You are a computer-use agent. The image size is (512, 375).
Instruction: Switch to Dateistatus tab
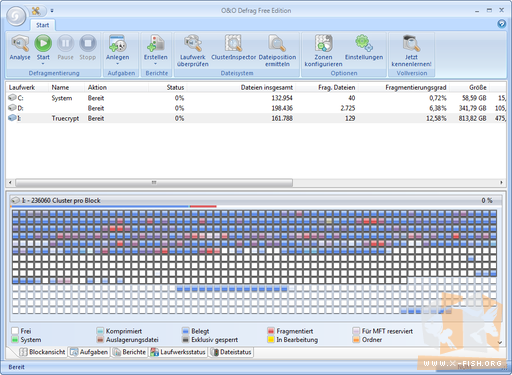click(231, 352)
